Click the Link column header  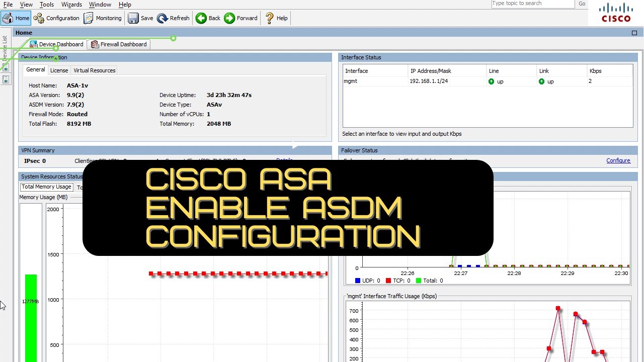pyautogui.click(x=561, y=71)
